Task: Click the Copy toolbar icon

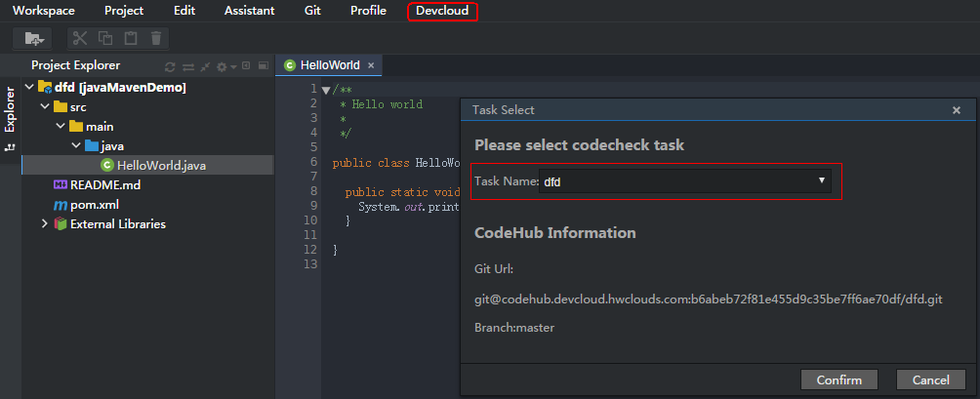Action: (x=105, y=38)
